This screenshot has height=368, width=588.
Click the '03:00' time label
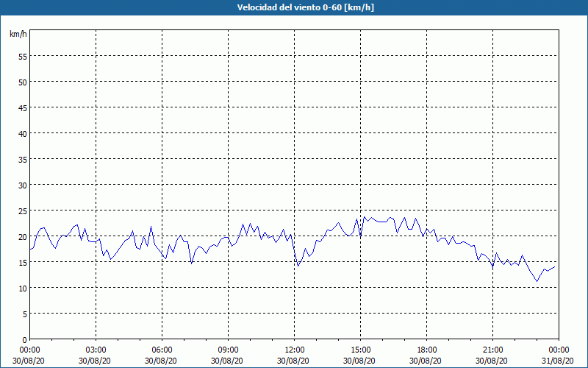pyautogui.click(x=96, y=350)
